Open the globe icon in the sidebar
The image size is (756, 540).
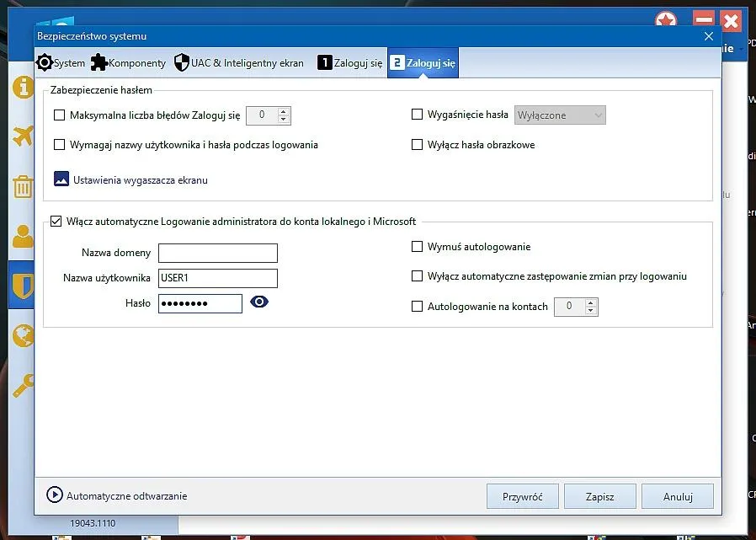[x=21, y=335]
